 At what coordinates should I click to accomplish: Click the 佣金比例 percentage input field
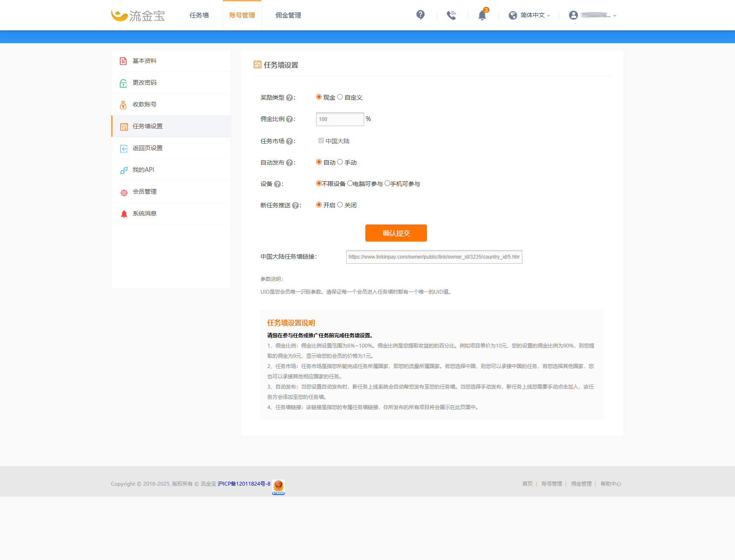[x=340, y=119]
